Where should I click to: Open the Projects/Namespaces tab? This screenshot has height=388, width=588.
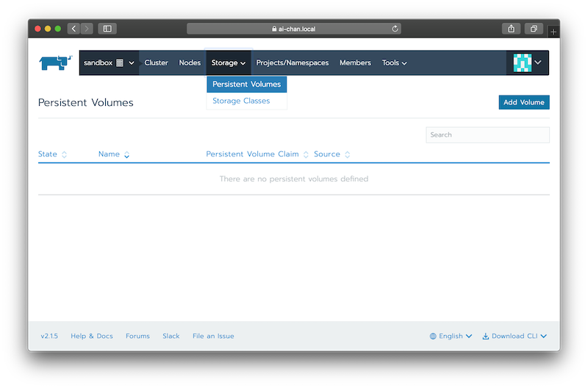click(x=293, y=62)
